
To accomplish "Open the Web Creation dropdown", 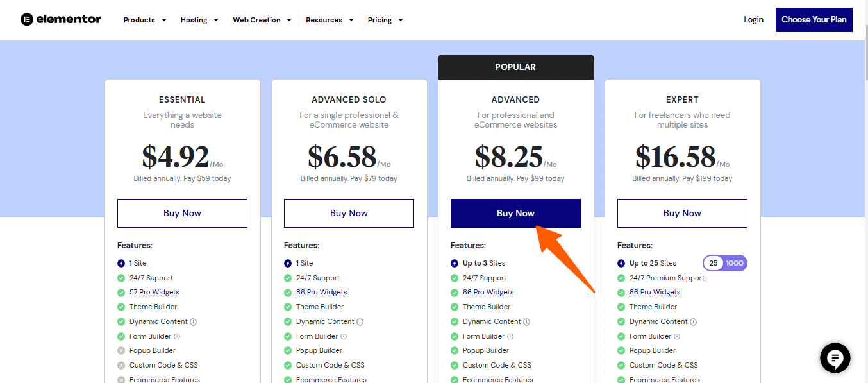I will tap(262, 20).
